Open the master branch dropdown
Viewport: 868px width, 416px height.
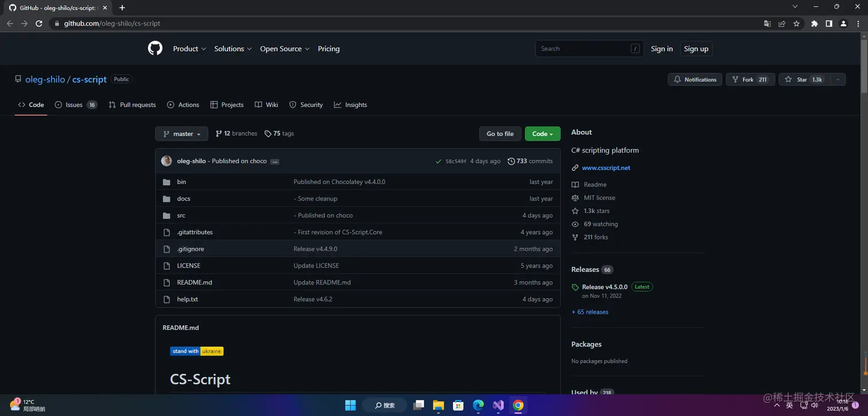[181, 134]
